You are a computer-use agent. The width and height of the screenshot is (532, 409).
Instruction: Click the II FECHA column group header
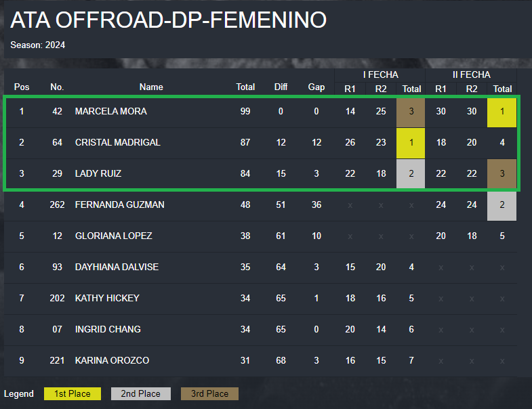tap(471, 74)
